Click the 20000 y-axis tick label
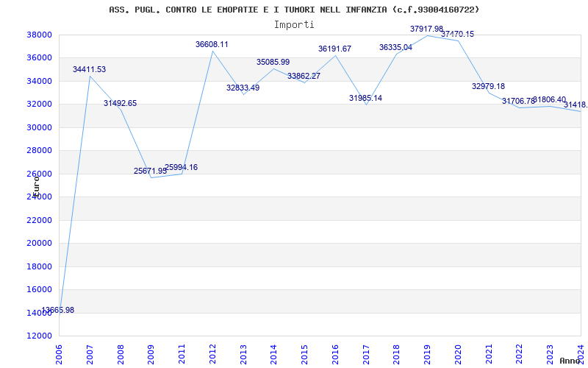The image size is (588, 368). 39,244
